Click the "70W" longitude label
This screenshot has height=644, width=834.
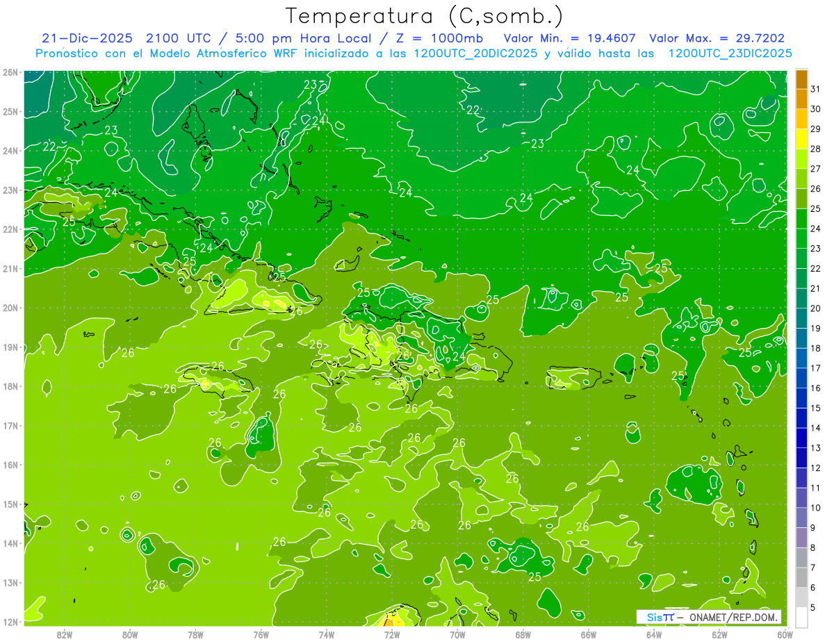457,634
